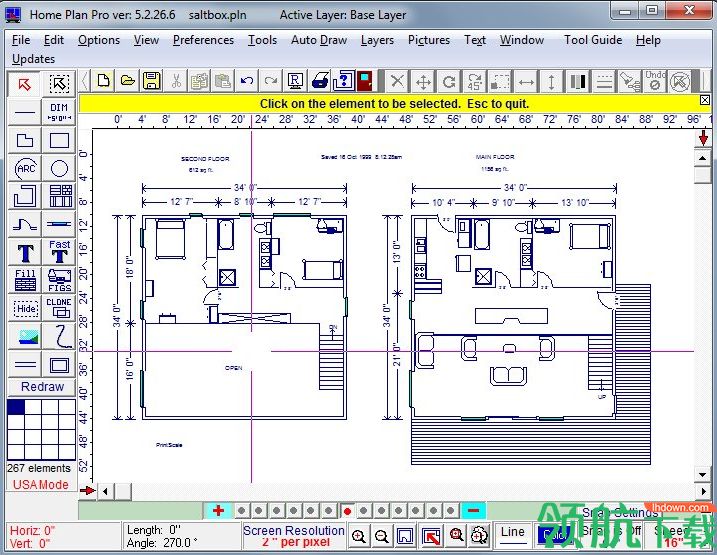Select the polygon shape tool
The image size is (717, 555).
25,140
